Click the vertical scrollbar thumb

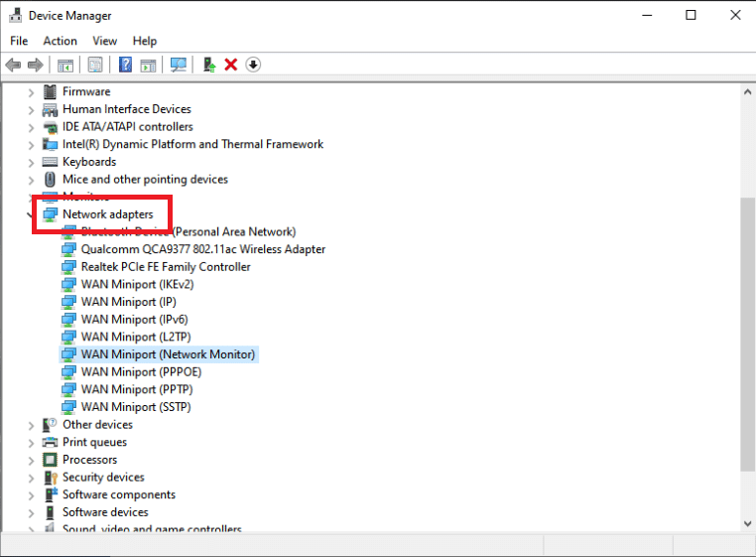(748, 334)
